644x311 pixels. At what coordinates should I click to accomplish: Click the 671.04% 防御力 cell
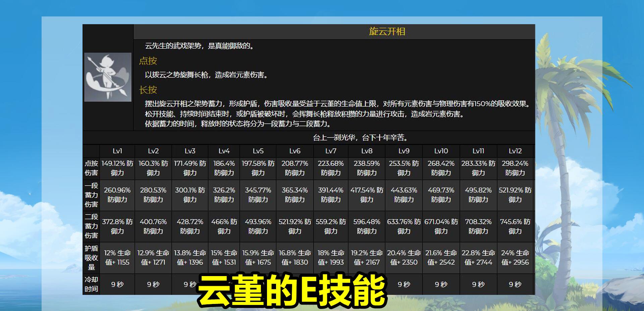point(441,226)
